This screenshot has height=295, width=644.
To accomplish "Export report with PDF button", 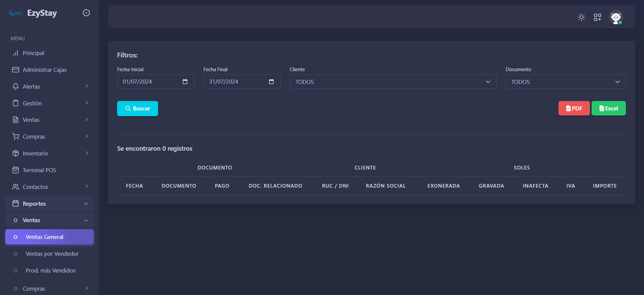I will point(574,108).
